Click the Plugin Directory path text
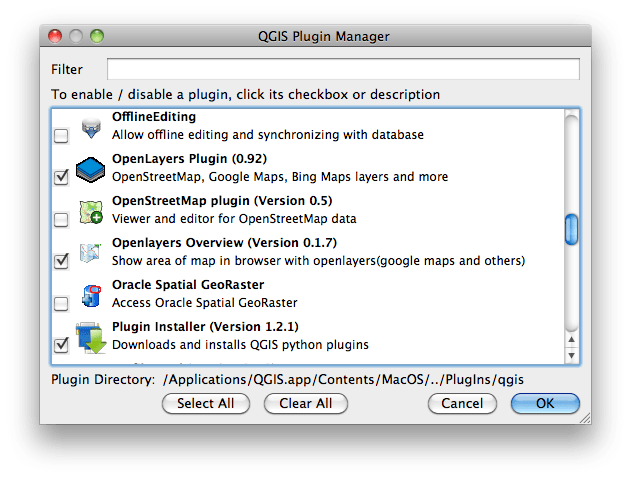Viewport: 631px width, 479px height. click(x=343, y=380)
